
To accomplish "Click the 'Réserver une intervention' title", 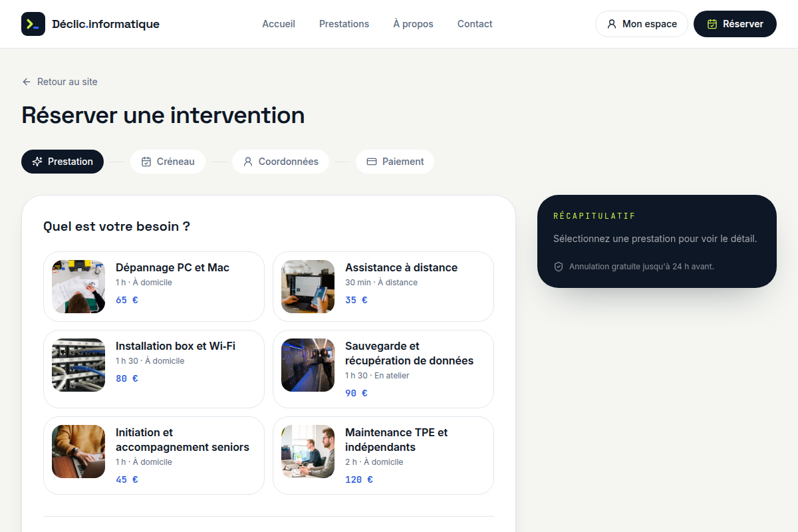I will [163, 115].
